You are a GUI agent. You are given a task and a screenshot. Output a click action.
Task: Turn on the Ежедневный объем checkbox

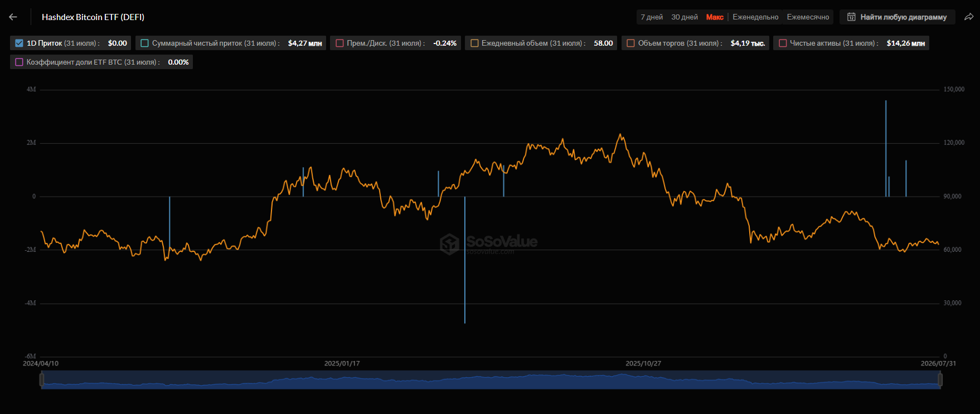point(474,43)
